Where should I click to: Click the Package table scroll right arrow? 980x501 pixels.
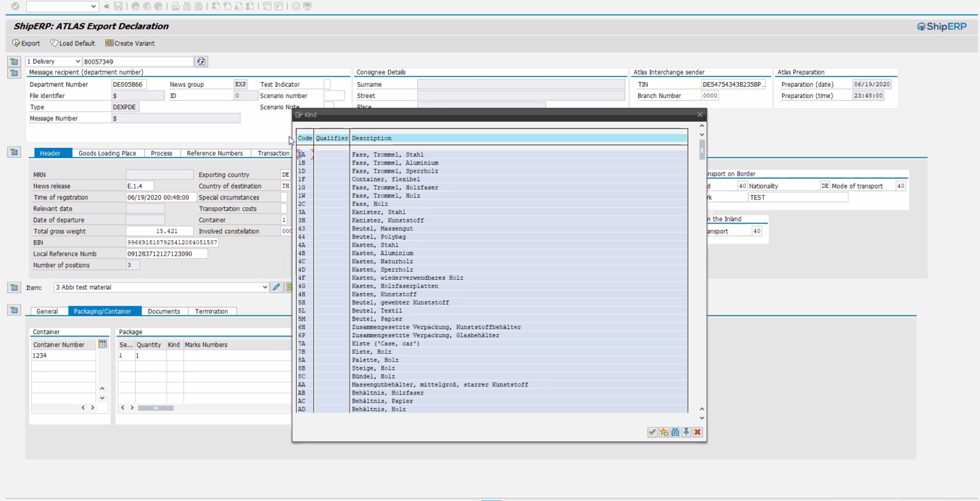point(132,407)
